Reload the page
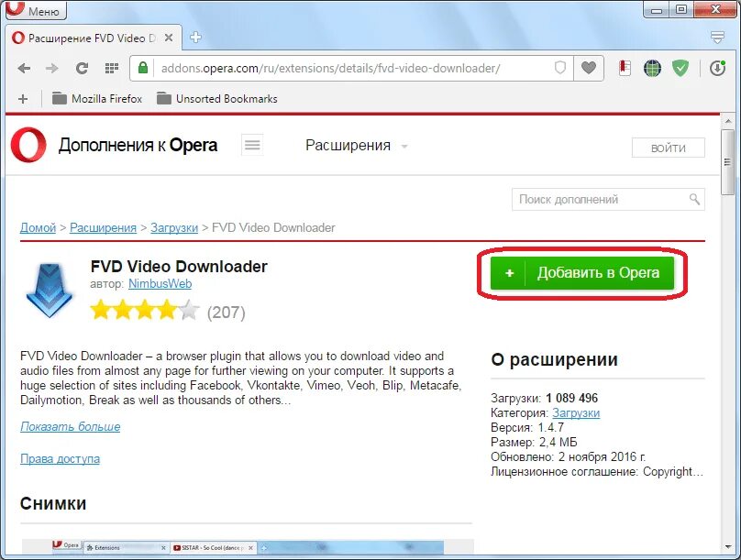The height and width of the screenshot is (560, 741). point(82,69)
